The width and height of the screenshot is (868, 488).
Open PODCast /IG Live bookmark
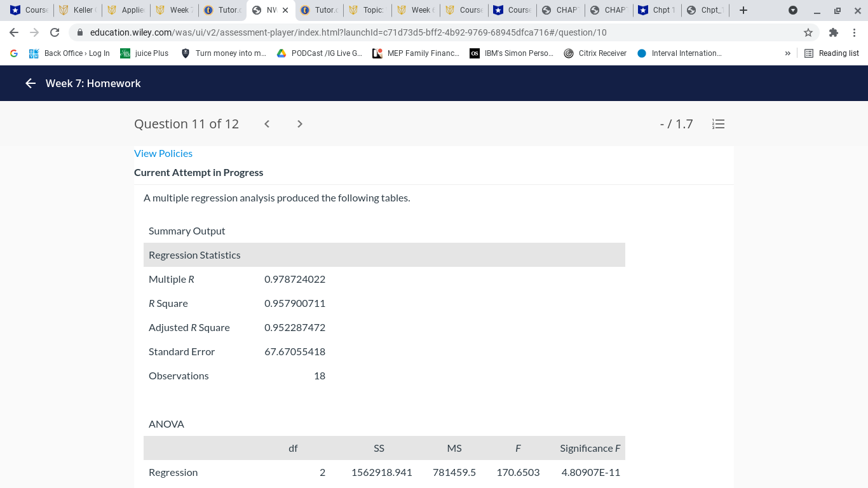pos(320,53)
